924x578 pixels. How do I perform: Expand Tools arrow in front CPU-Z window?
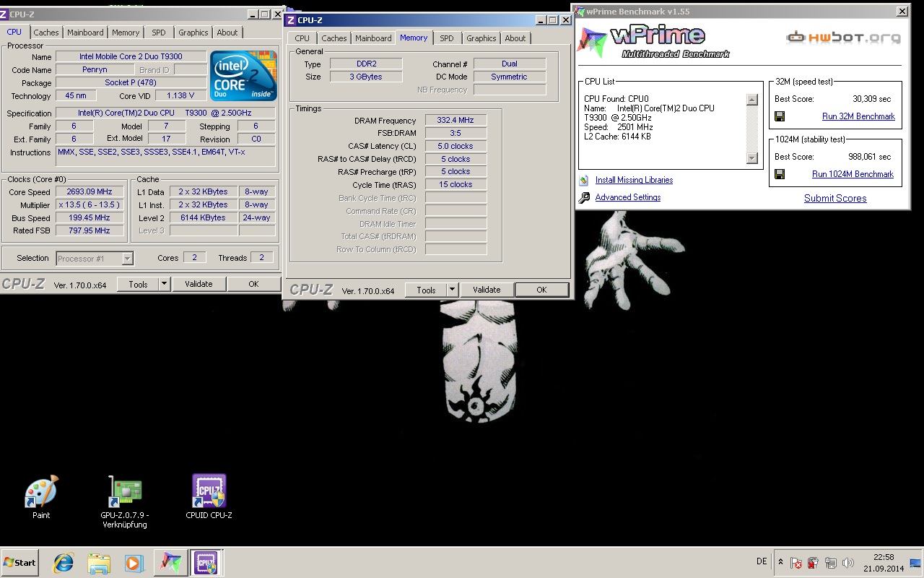click(x=453, y=290)
